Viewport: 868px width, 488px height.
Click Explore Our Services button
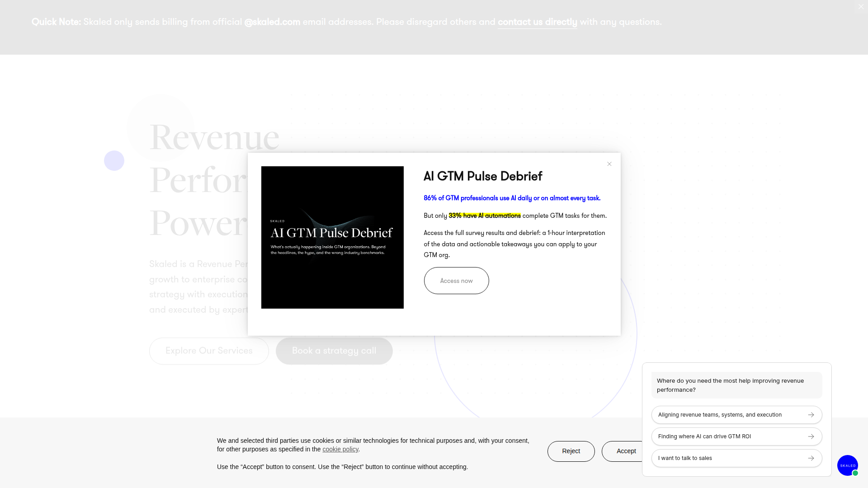[x=209, y=351]
